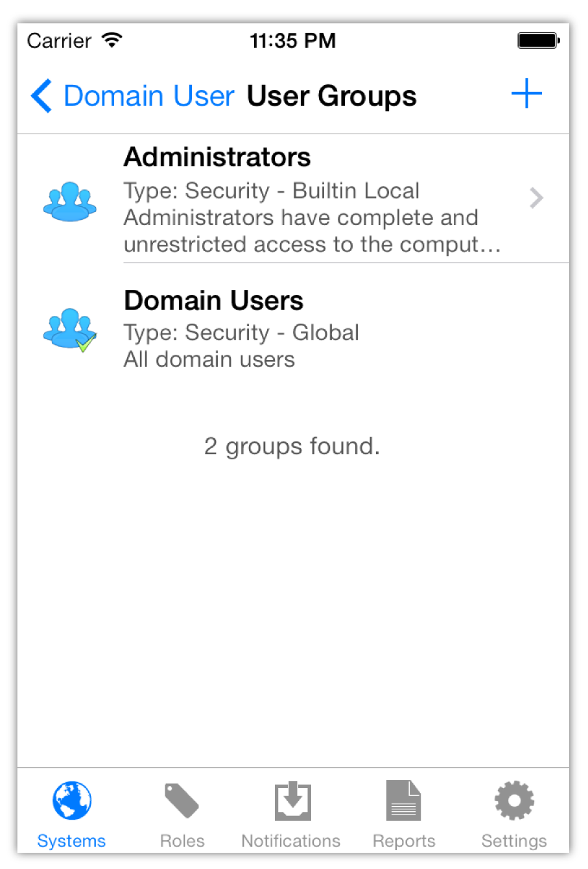Tap the Domain Users group icon
Viewport: 588px width, 869px height.
click(70, 329)
